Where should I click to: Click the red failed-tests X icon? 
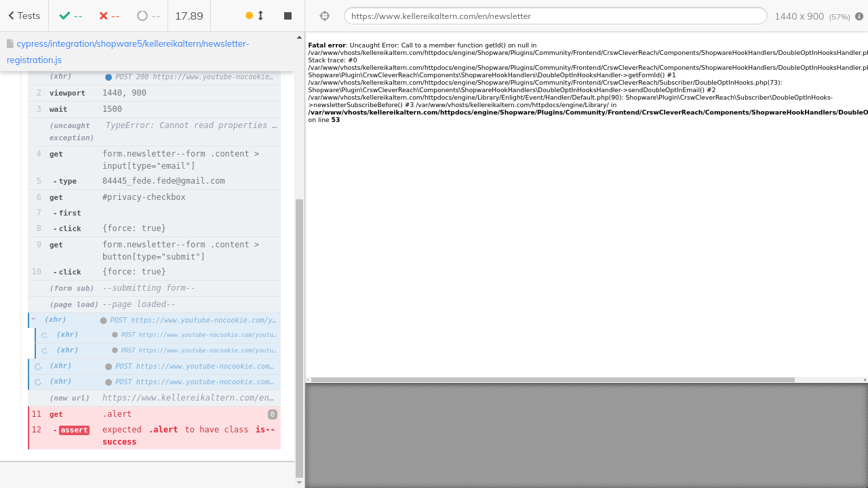[104, 16]
